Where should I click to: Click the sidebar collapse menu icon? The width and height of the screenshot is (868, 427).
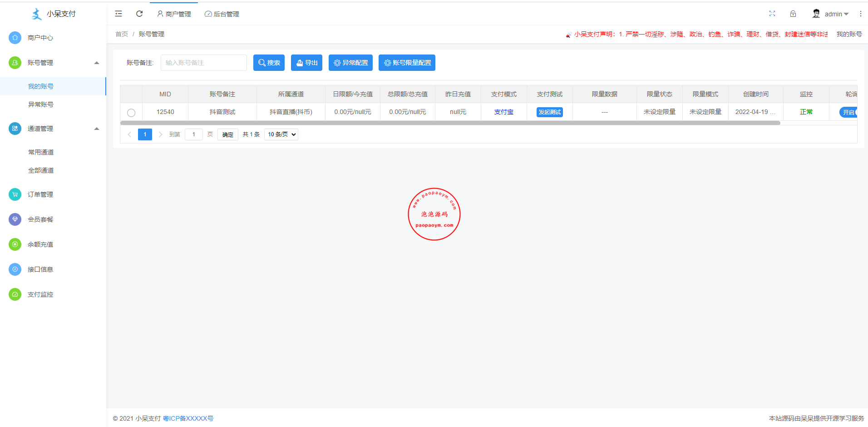coord(118,14)
